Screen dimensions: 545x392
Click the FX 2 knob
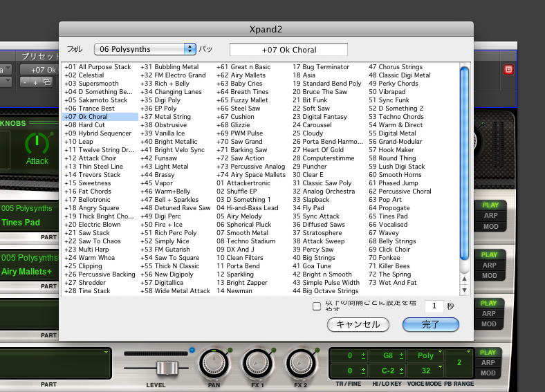tap(300, 363)
